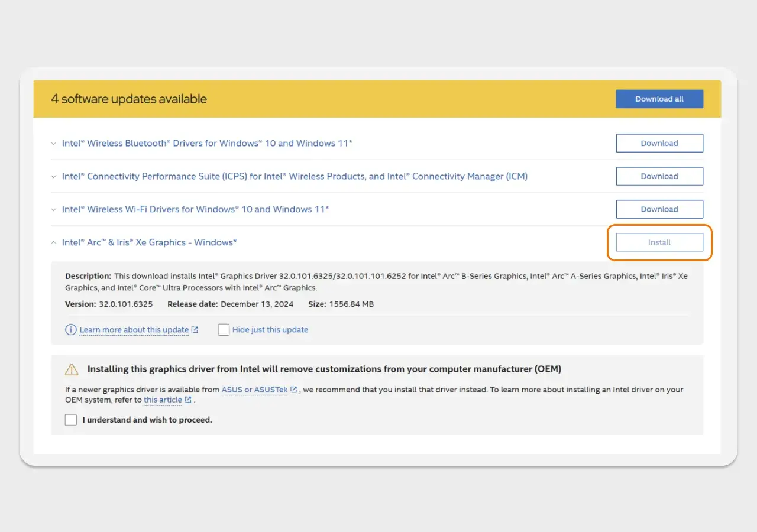757x532 pixels.
Task: Click the external link icon after this article
Action: pyautogui.click(x=188, y=400)
